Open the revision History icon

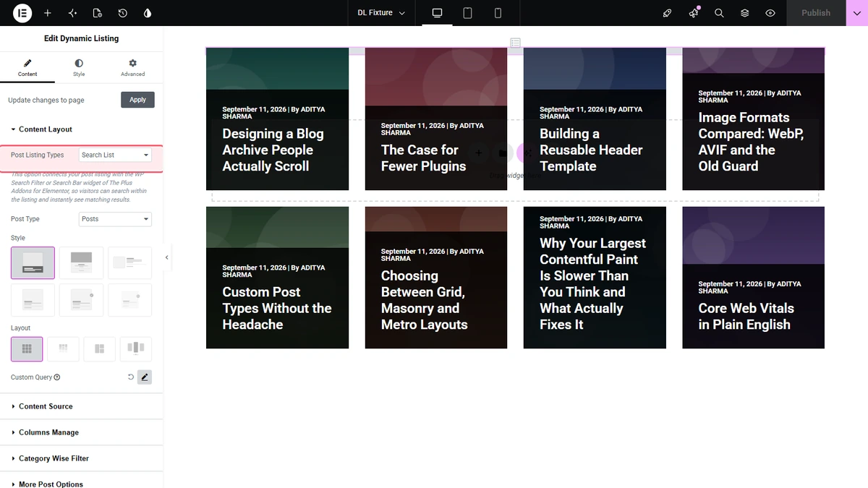[x=123, y=13]
